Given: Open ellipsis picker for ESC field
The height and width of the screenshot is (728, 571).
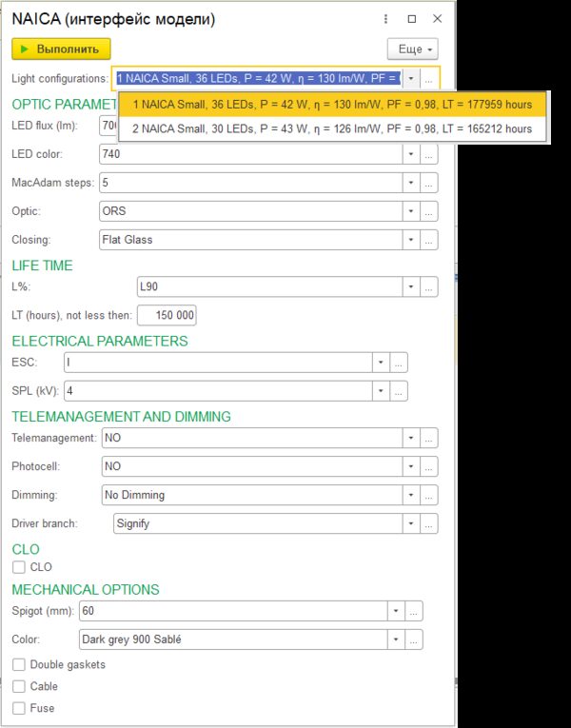Looking at the screenshot, I should 399,362.
